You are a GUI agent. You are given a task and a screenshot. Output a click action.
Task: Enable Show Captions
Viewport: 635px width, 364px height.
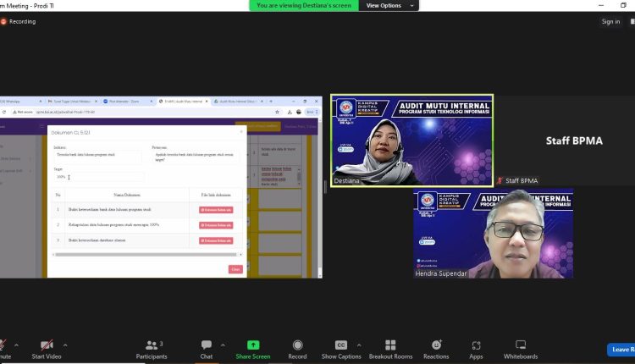(x=341, y=350)
